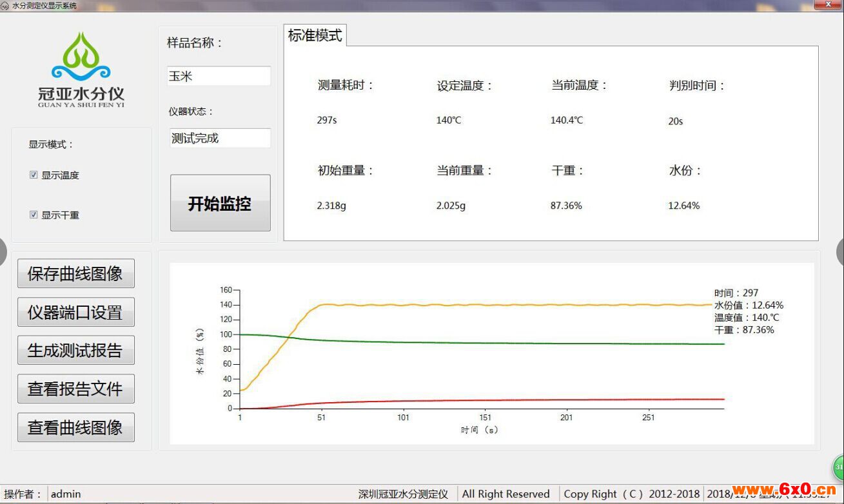Click the 初始重量 label
The width and height of the screenshot is (844, 504).
[346, 171]
